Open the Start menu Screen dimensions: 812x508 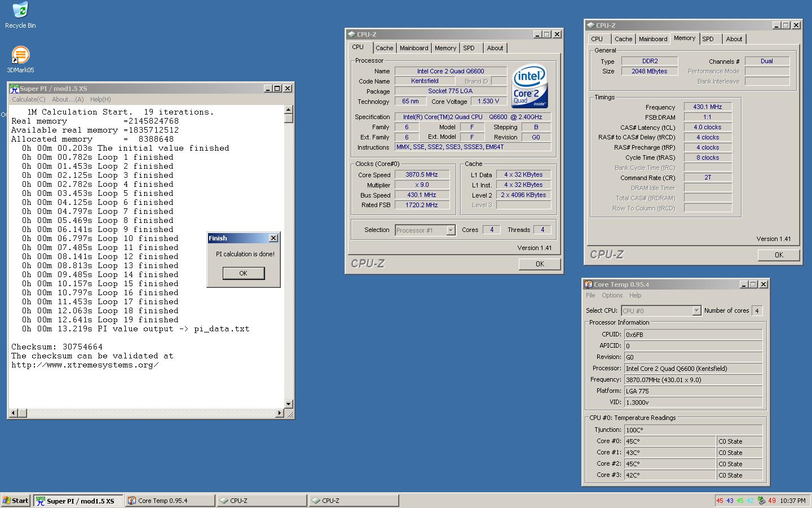click(16, 501)
